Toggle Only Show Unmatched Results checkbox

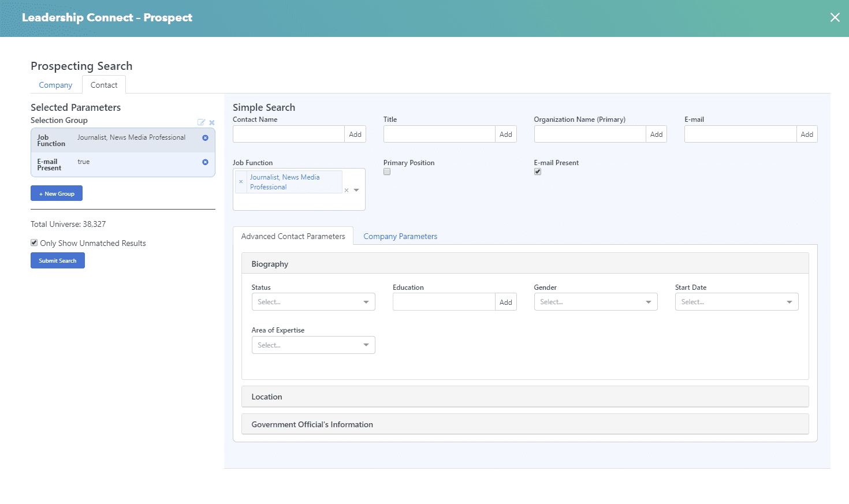tap(34, 242)
